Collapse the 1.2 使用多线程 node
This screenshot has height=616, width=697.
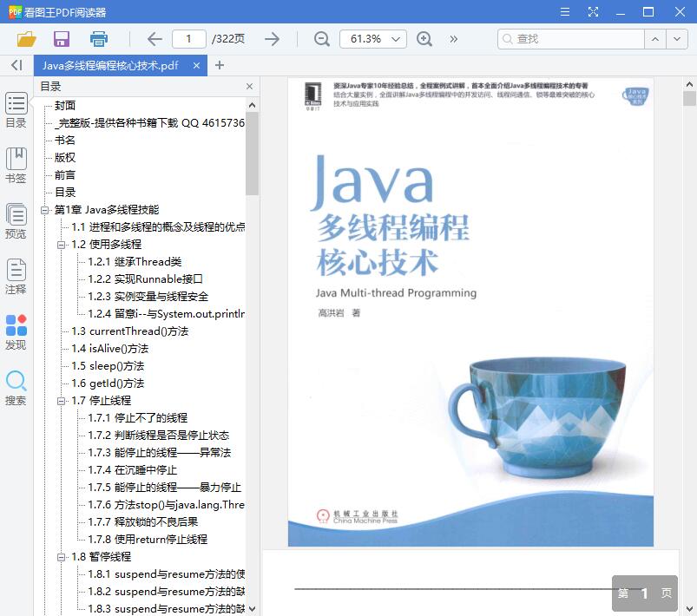click(x=62, y=245)
